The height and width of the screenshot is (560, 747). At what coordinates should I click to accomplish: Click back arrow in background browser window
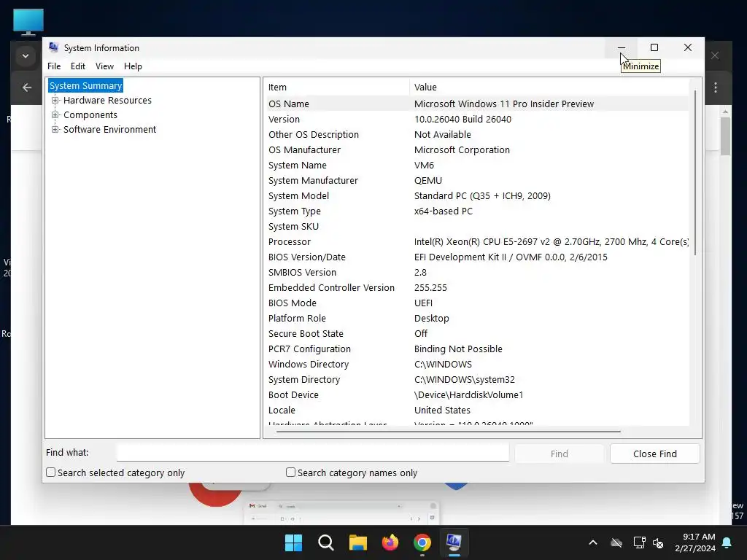[27, 87]
